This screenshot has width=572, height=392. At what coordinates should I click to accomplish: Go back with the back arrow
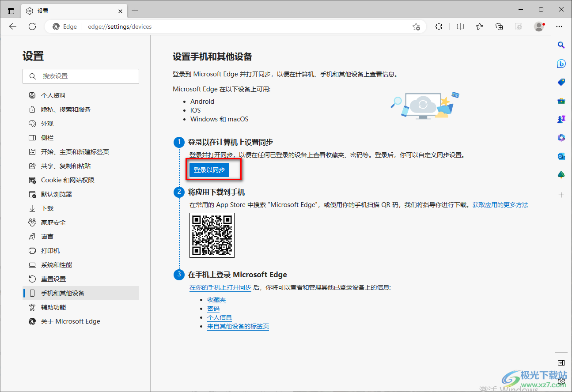(13, 26)
